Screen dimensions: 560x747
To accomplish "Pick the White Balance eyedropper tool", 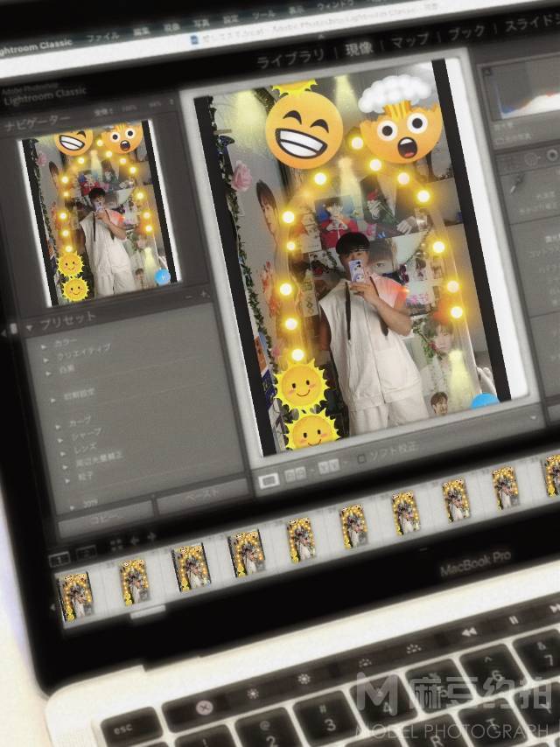I will pos(516,184).
